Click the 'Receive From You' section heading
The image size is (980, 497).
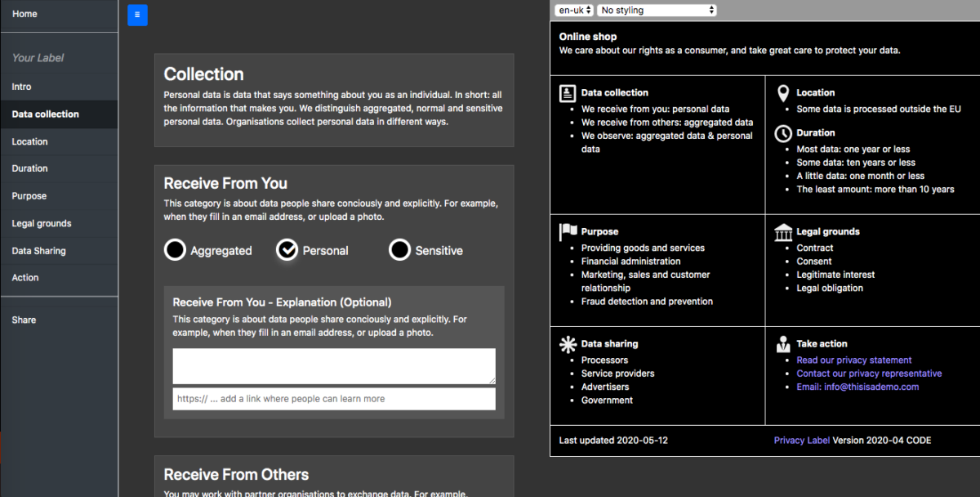(225, 184)
